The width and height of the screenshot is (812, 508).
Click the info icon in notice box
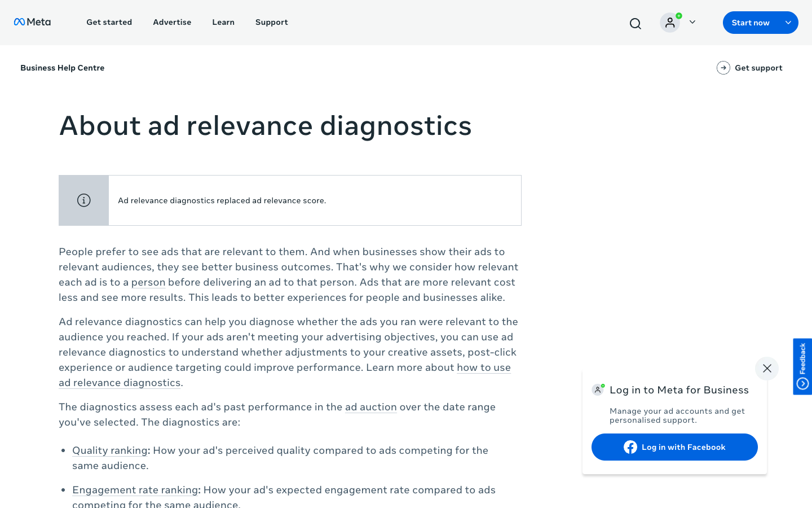tap(84, 200)
